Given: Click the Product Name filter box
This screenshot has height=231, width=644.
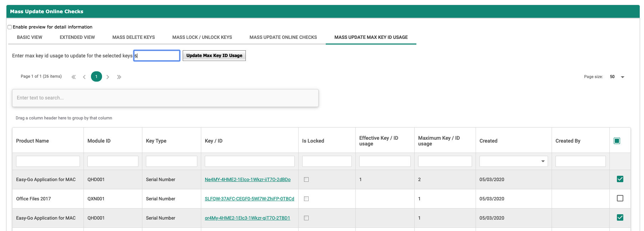Looking at the screenshot, I should 48,161.
